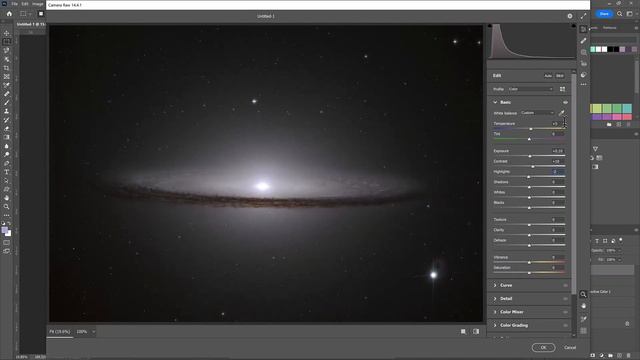Expand the Detail panel
This screenshot has height=360, width=640.
tap(495, 299)
